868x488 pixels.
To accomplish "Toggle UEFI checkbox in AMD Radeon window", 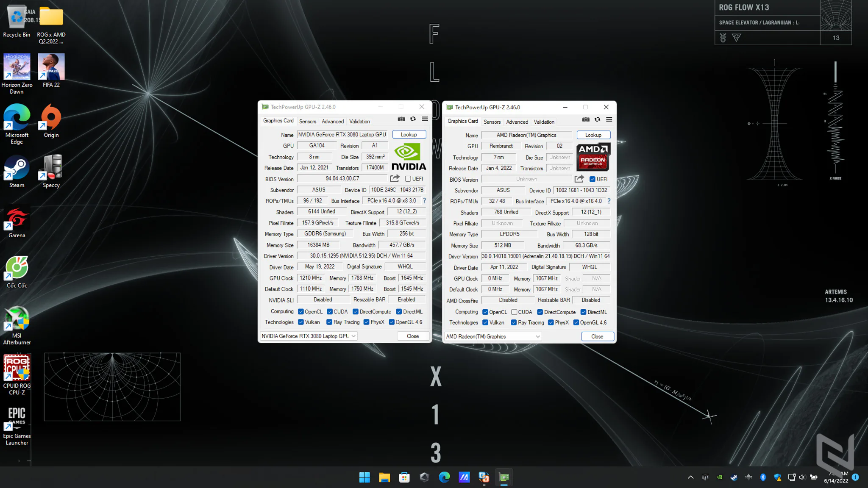I will pos(593,179).
